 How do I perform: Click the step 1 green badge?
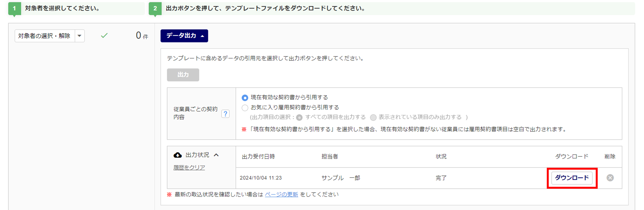tap(14, 8)
